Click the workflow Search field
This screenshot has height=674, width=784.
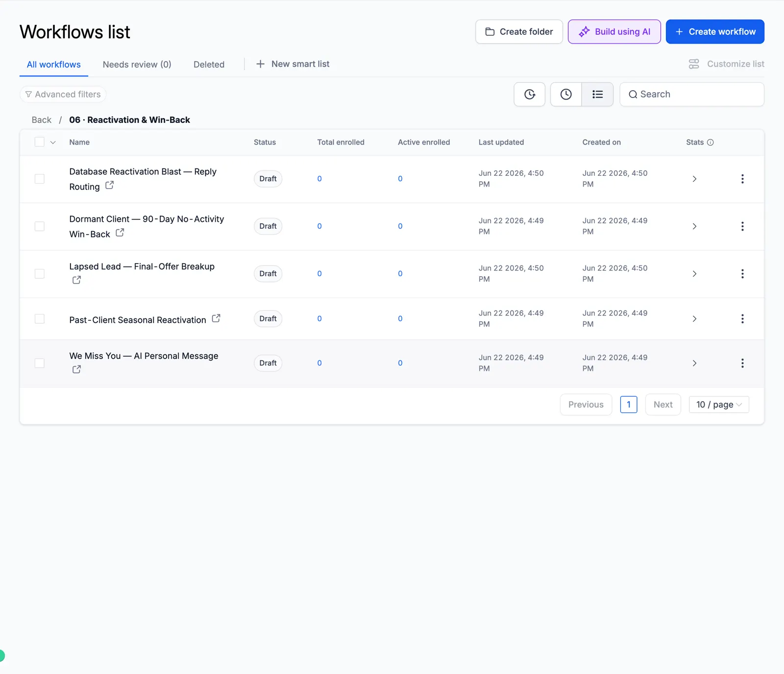point(692,95)
